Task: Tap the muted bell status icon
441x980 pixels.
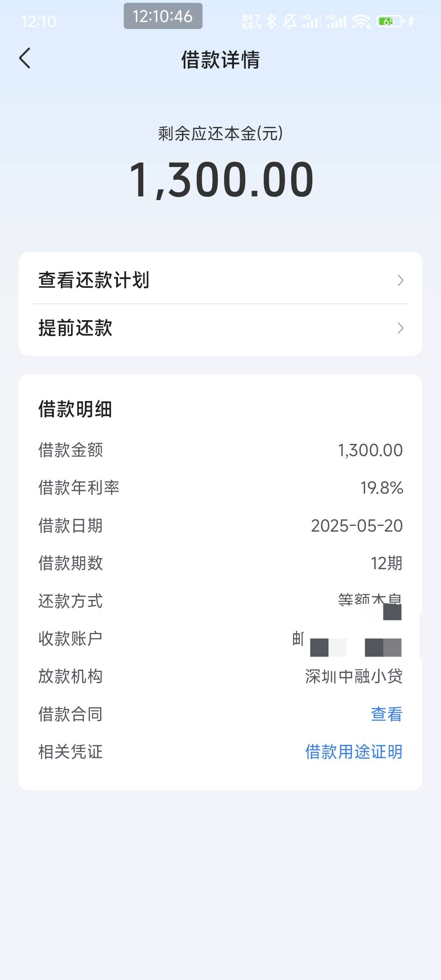Action: (290, 21)
